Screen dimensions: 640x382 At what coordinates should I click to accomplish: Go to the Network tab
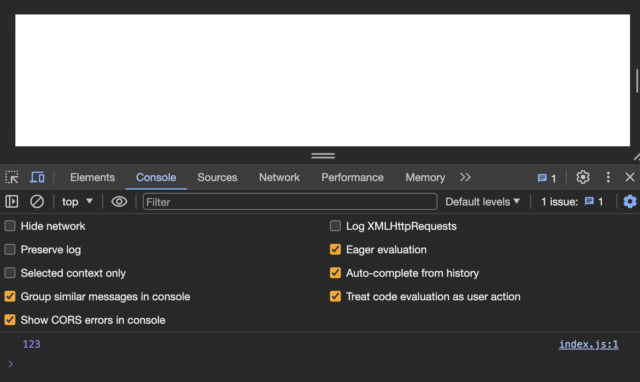coord(279,178)
